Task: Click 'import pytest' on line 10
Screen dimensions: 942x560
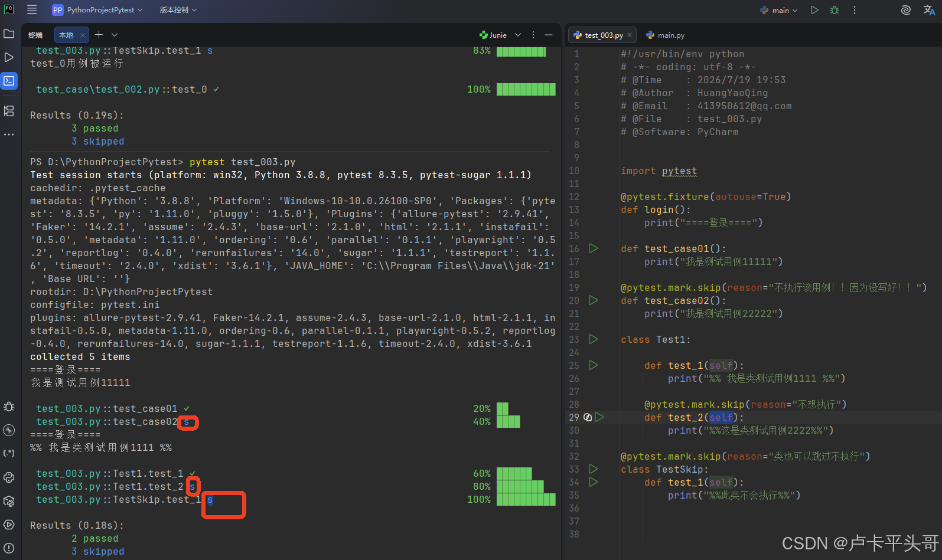Action: point(659,171)
